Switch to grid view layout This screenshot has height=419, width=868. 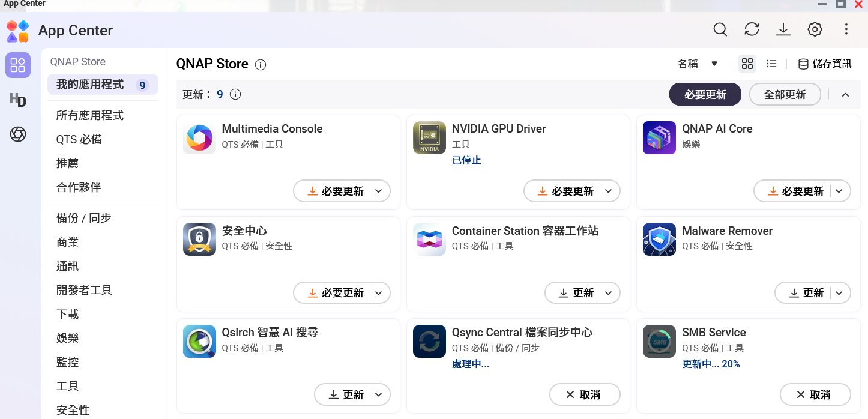[747, 64]
